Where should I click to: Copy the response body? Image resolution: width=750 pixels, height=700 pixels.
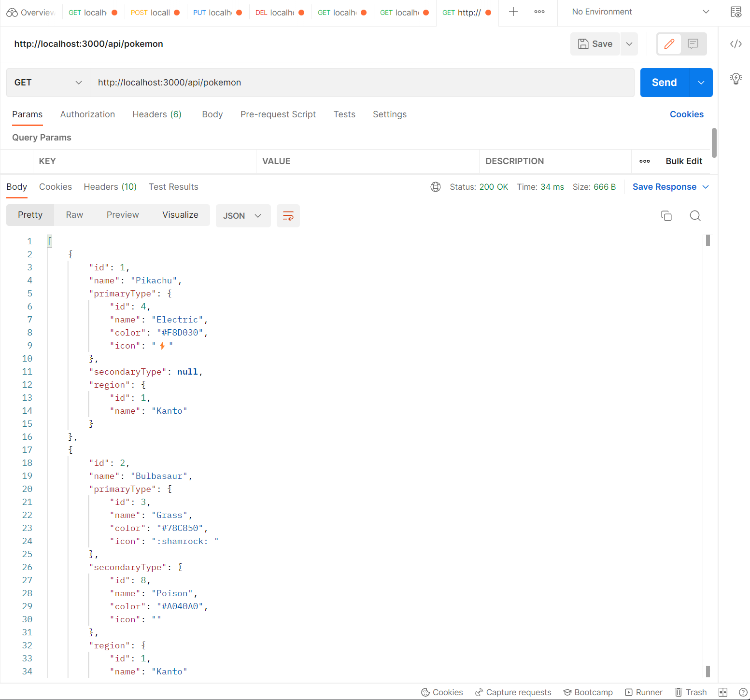coord(666,215)
